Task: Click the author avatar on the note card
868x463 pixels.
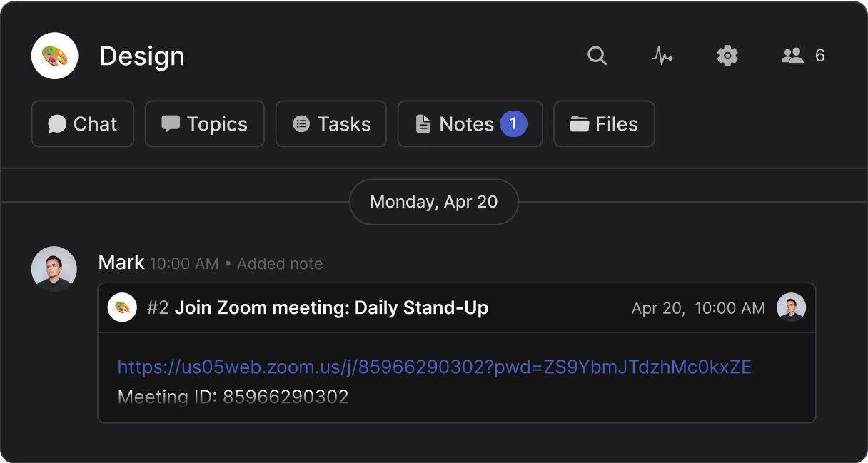Action: 792,307
